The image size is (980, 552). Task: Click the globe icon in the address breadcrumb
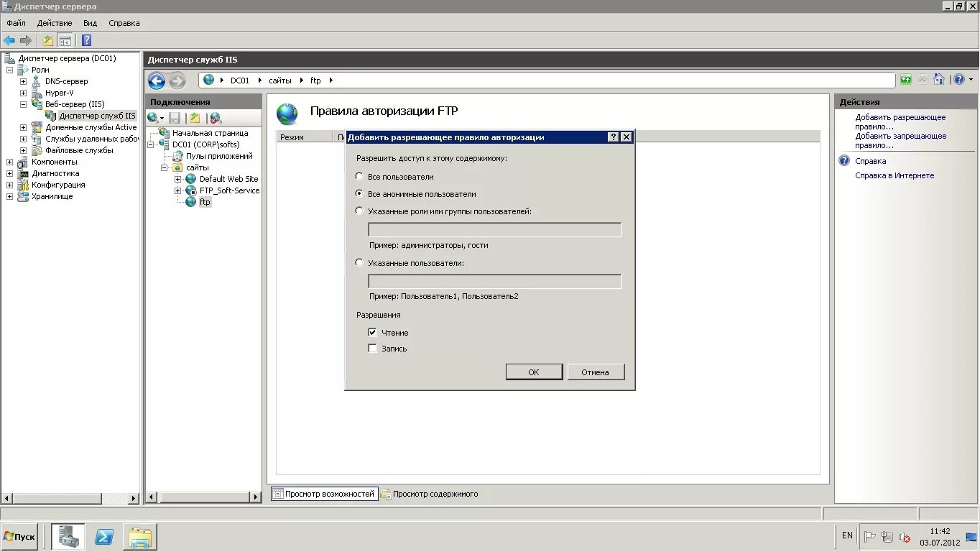click(208, 80)
